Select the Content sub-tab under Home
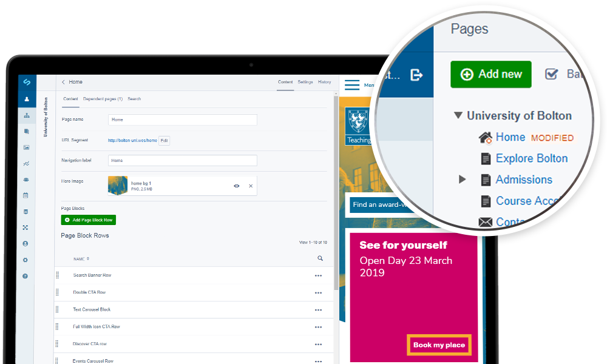Screen dimensions: 607x364 (70, 99)
